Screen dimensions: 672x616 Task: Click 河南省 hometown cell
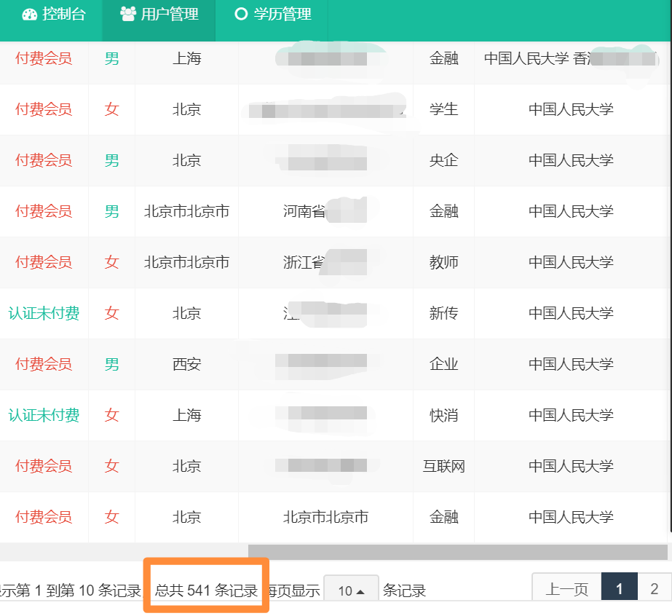(304, 211)
